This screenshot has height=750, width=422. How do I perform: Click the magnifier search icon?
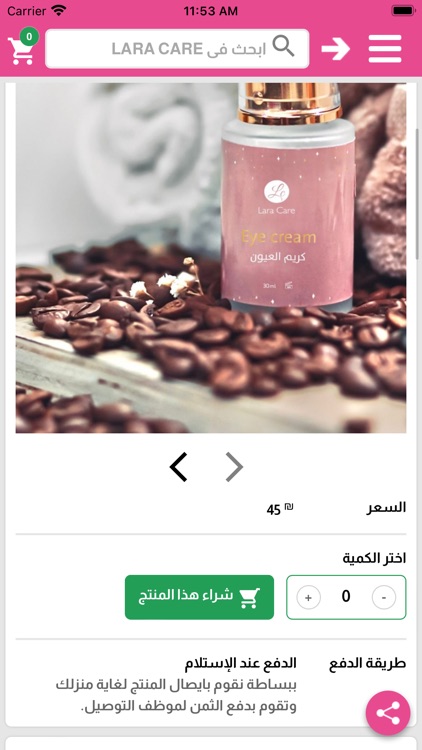(x=283, y=46)
